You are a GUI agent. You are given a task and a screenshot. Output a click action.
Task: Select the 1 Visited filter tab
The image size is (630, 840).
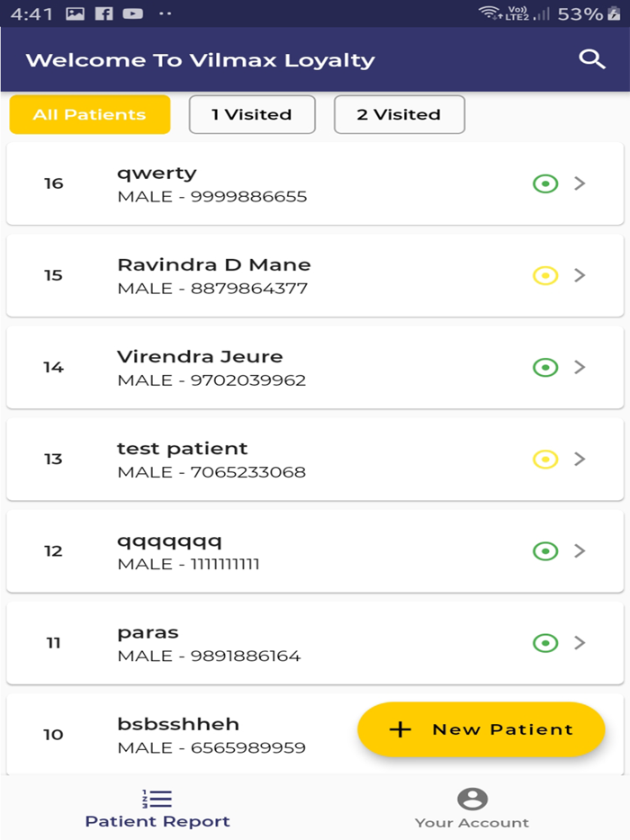point(252,114)
